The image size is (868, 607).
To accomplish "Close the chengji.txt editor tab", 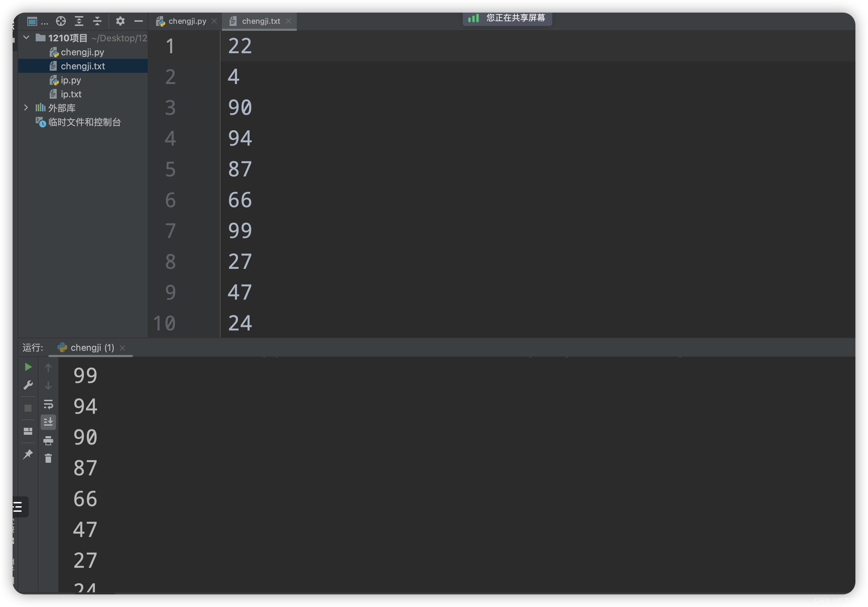I will pos(288,21).
